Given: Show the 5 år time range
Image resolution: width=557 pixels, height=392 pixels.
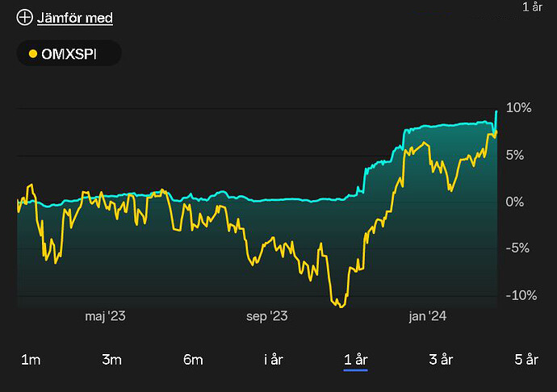Looking at the screenshot, I should pyautogui.click(x=526, y=360).
